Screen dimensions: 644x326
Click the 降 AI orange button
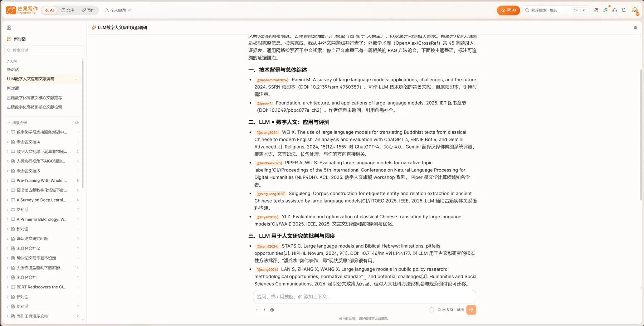[x=508, y=10]
